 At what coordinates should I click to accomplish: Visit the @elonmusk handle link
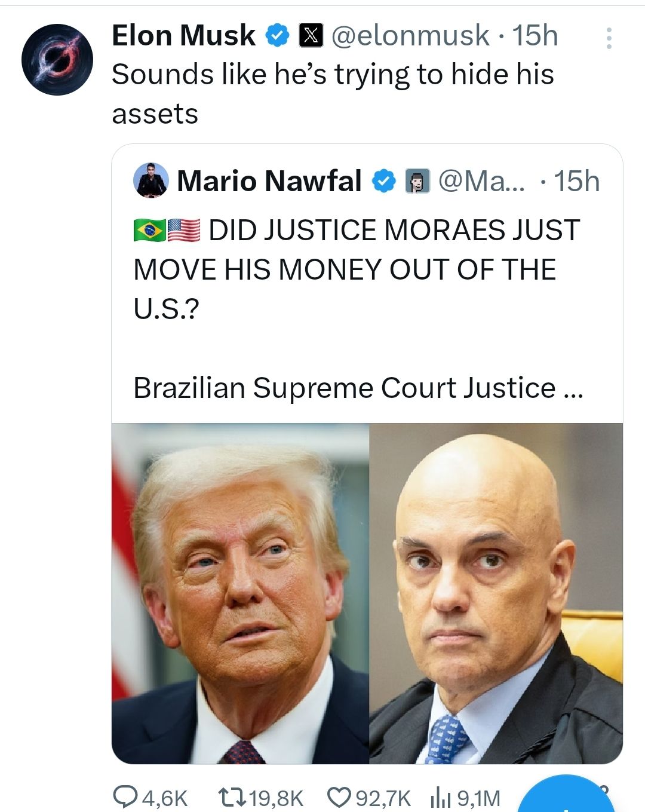point(410,36)
